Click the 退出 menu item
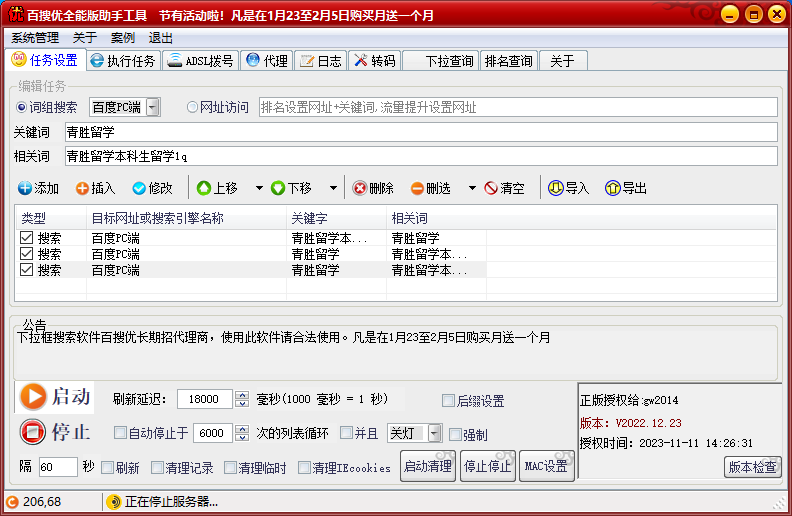The image size is (792, 516). tap(161, 38)
